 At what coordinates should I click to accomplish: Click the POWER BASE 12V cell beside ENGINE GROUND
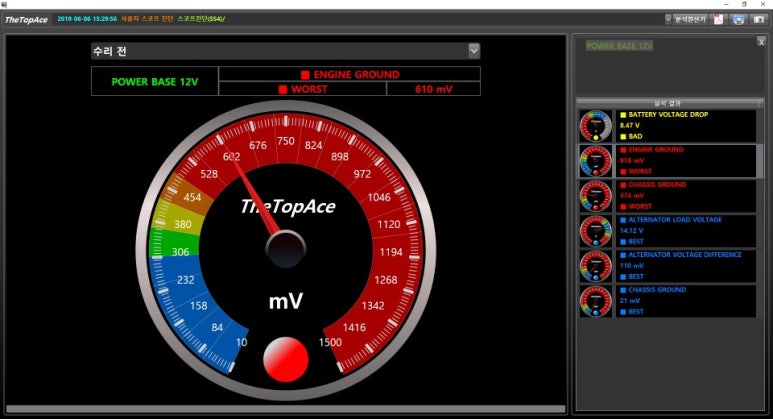click(x=155, y=81)
